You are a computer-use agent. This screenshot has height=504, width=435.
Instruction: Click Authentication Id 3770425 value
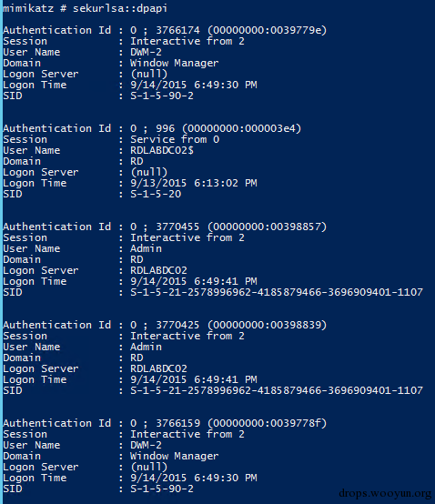[228, 325]
